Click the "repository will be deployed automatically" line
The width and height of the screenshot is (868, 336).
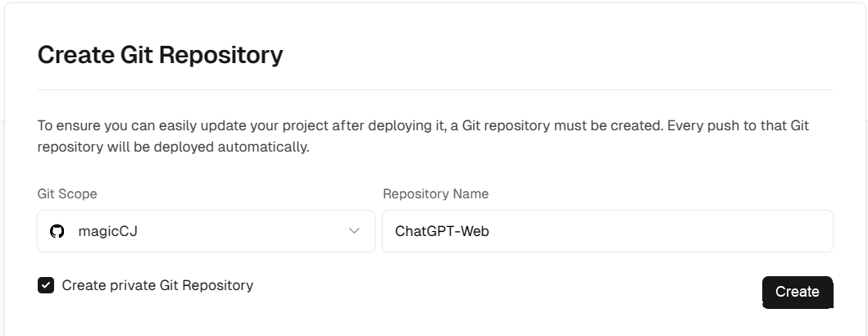pos(173,148)
